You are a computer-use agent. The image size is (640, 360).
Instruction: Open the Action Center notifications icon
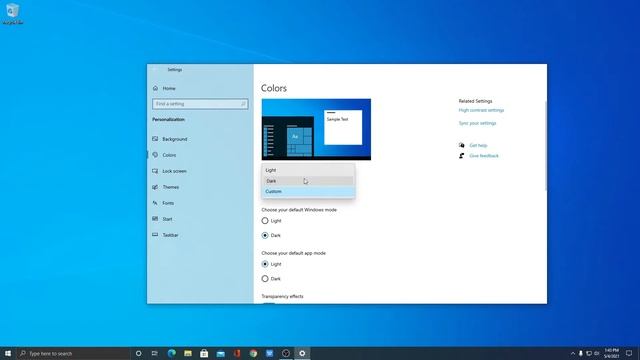pos(629,353)
